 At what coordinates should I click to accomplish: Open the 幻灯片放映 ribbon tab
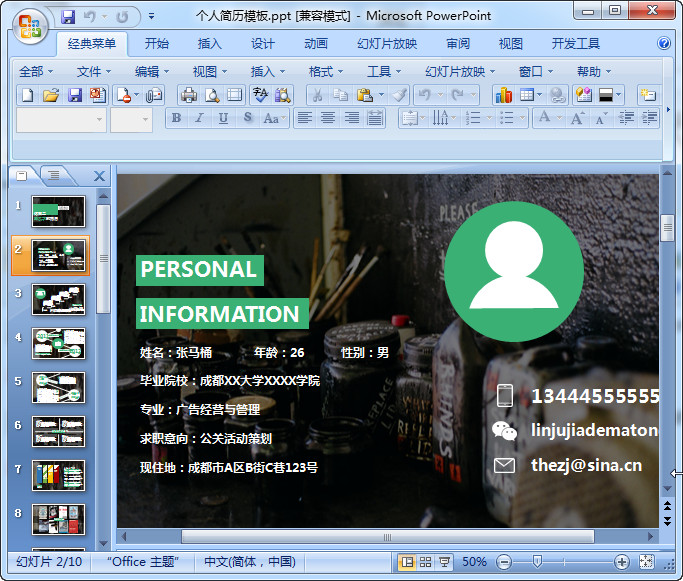point(387,43)
